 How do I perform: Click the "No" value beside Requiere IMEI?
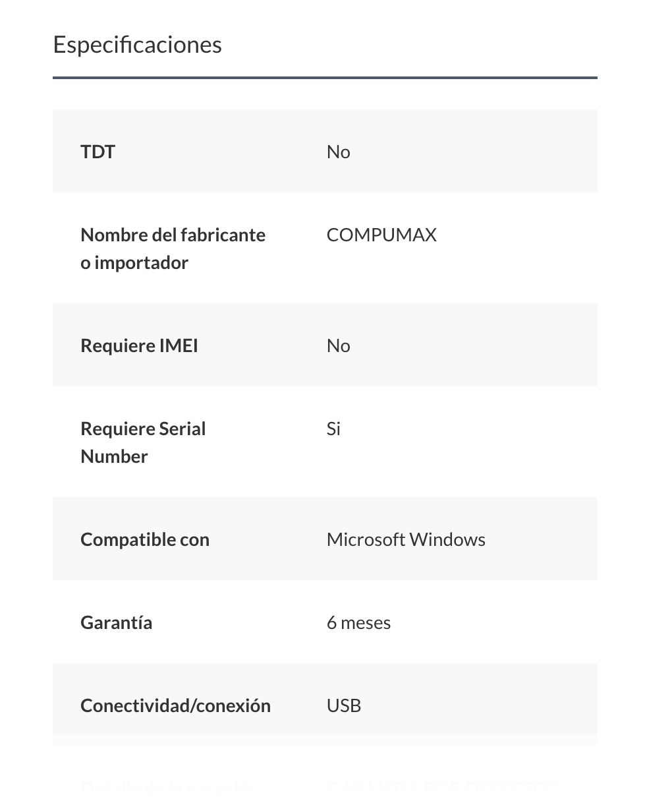(x=338, y=345)
